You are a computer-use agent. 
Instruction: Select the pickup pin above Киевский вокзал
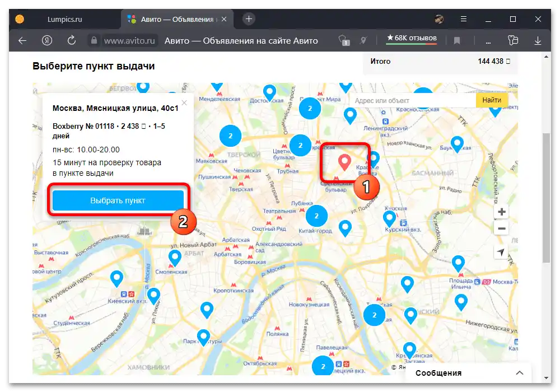(x=116, y=278)
